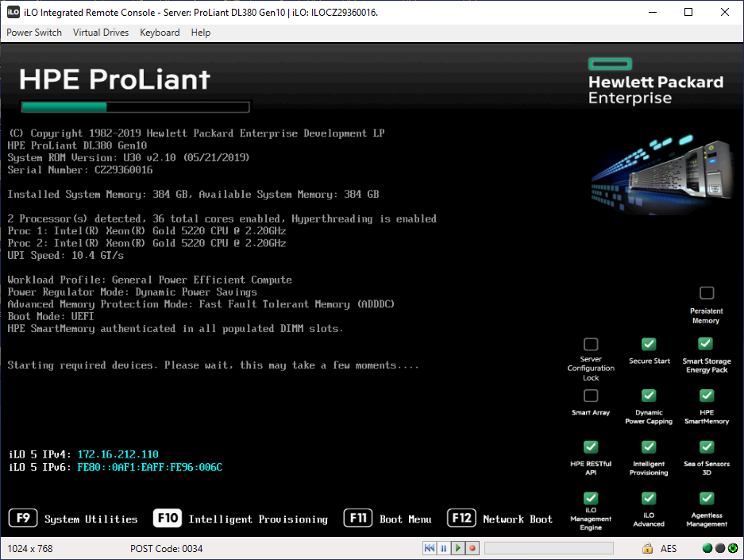Click the solid green status LED

click(707, 548)
